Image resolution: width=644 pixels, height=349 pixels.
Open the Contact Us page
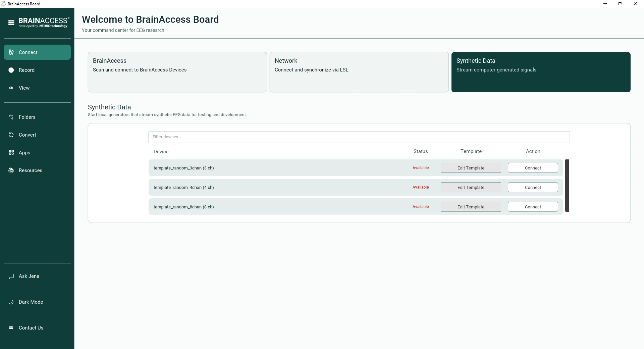pos(37,328)
